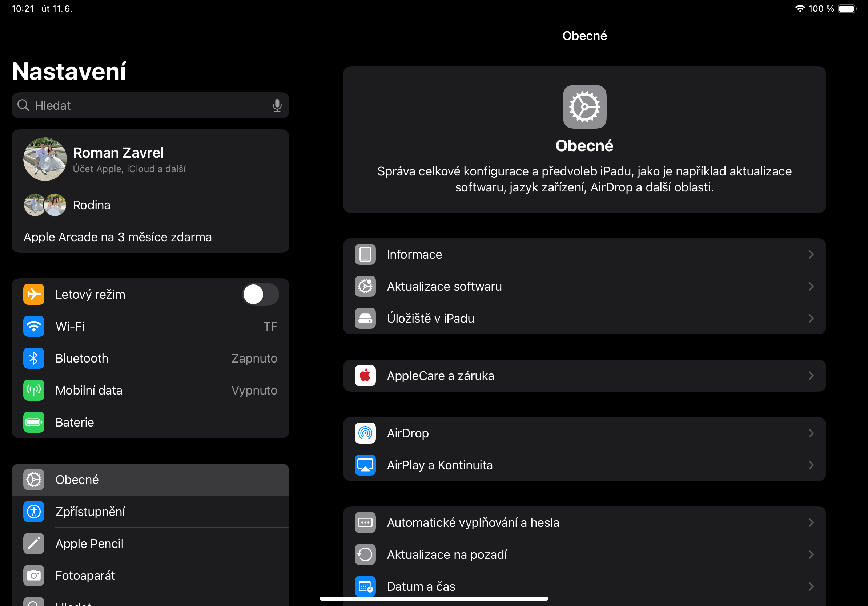
Task: Tap the AirDrop icon in the Obecné panel
Action: 365,433
